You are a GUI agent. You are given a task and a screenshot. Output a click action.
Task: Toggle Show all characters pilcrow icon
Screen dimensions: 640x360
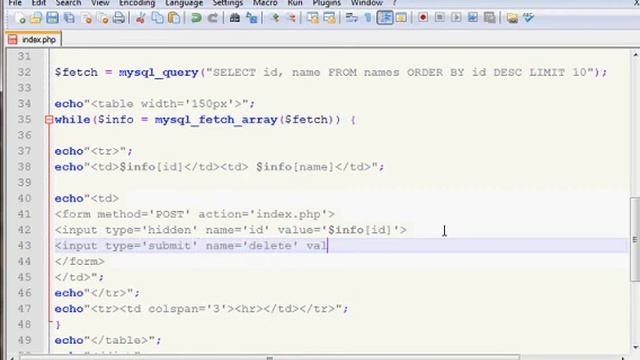[368, 18]
